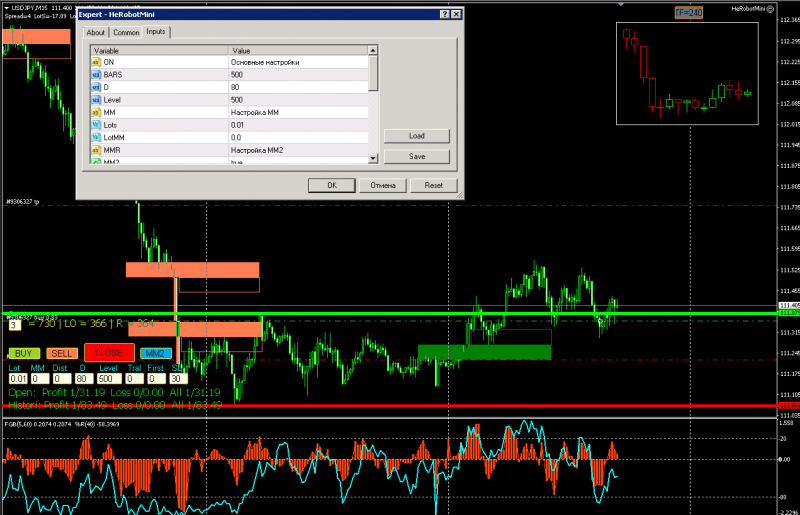
Task: Click the HeRobotMini smiley expert icon on chart
Action: [x=770, y=9]
